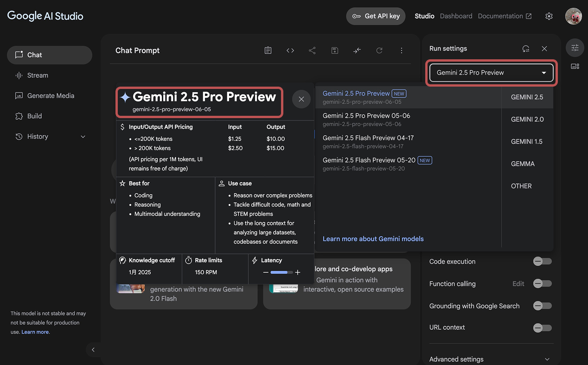Viewport: 588px width, 365px height.
Task: Click the prompt gallery icon below tune icon
Action: coord(575,66)
